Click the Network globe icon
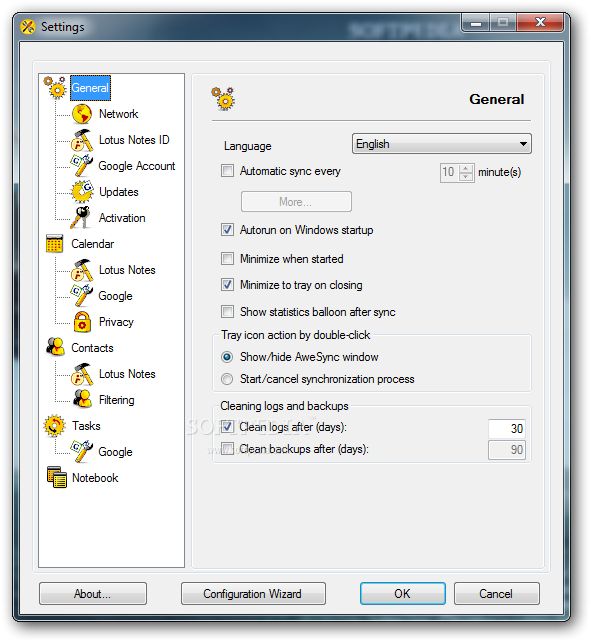 (x=82, y=114)
